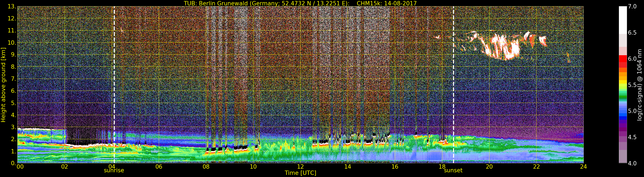Click the height tick label 9.

coord(14,55)
